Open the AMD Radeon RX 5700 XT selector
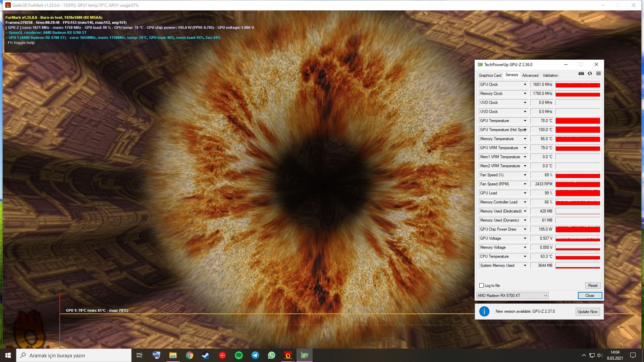 coord(512,295)
